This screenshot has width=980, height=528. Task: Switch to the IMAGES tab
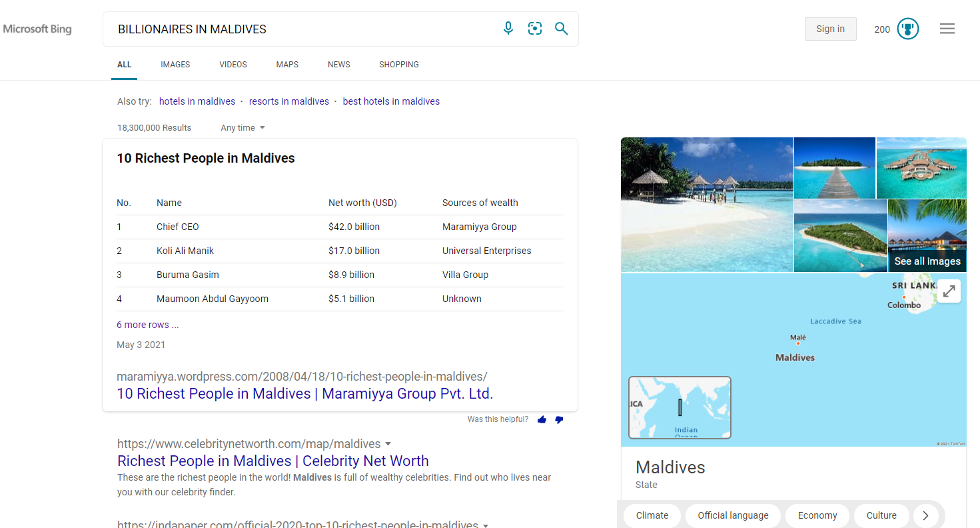click(175, 65)
